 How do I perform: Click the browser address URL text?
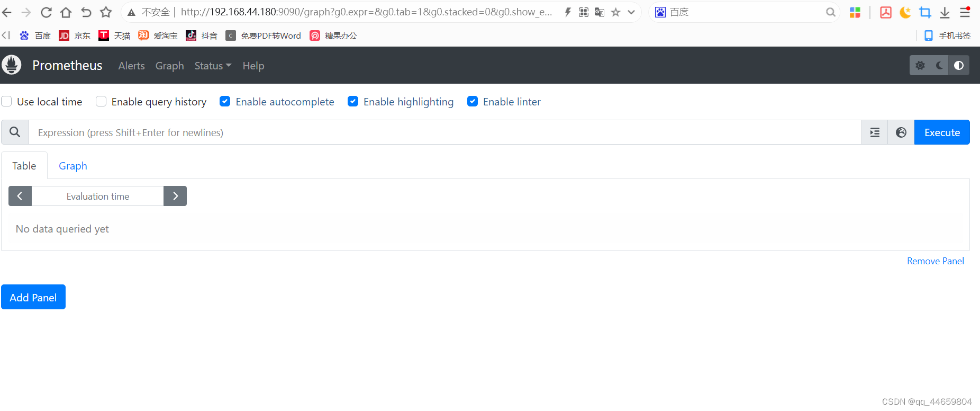[366, 12]
